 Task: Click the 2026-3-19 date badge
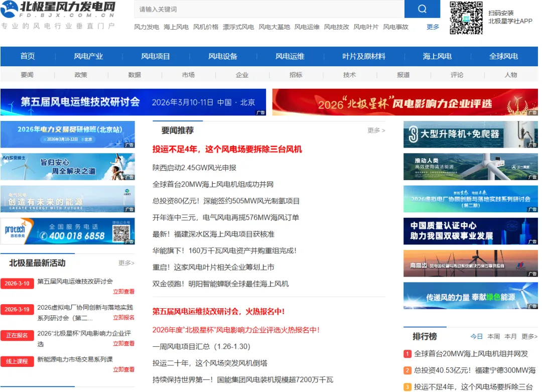coord(17,309)
